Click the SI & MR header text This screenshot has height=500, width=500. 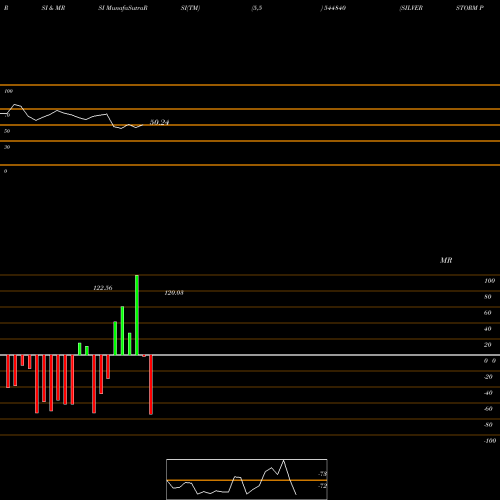point(53,8)
